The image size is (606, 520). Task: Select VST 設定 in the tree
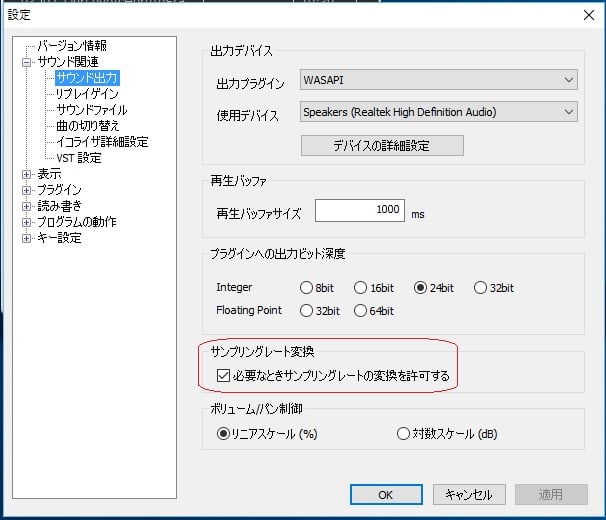point(79,158)
